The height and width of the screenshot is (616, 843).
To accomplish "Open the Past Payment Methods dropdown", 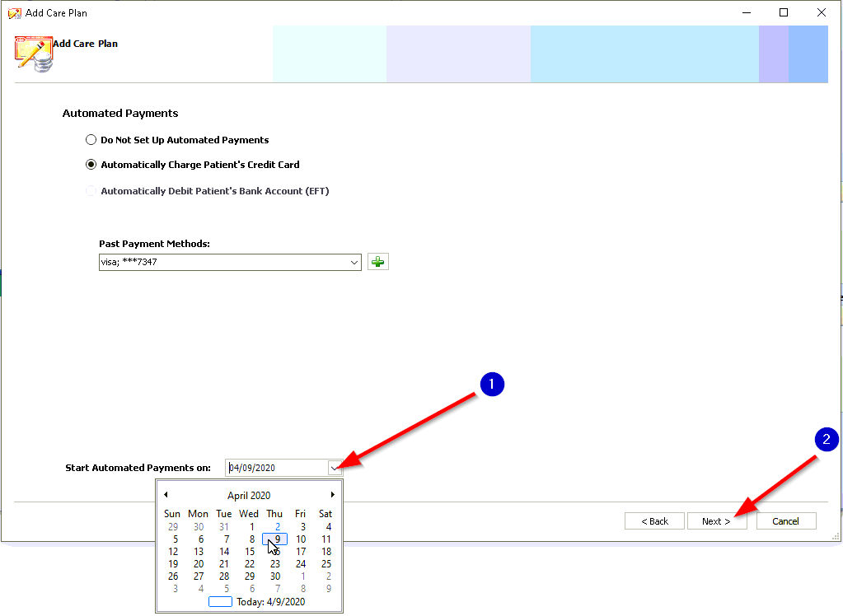I will (354, 263).
